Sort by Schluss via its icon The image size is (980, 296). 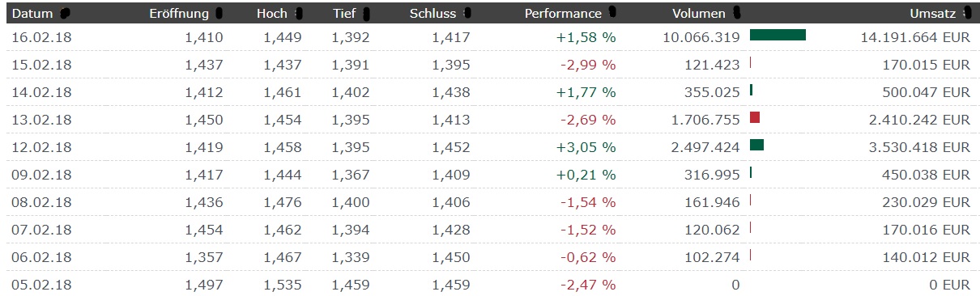(x=467, y=14)
